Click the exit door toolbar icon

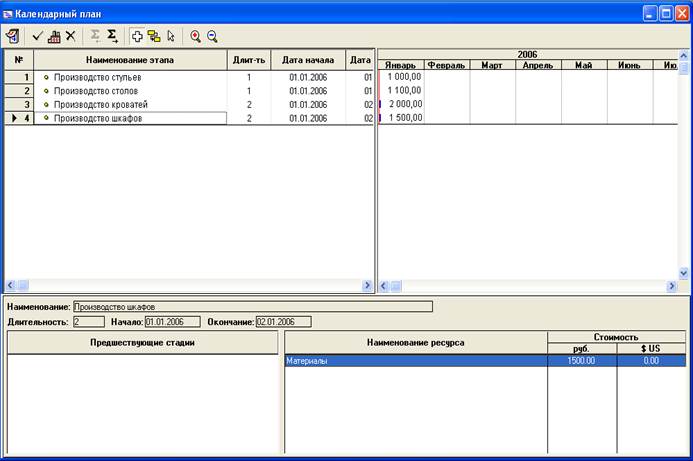click(13, 36)
